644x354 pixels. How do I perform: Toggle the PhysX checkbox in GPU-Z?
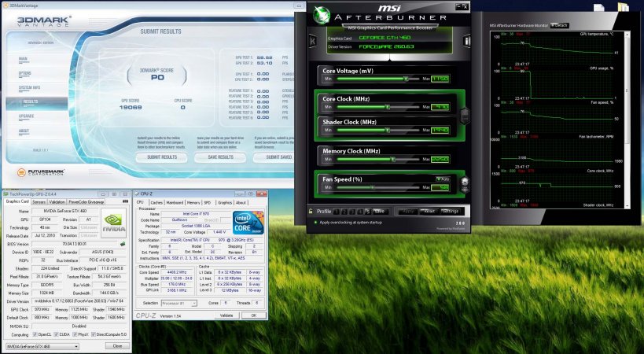(75, 334)
